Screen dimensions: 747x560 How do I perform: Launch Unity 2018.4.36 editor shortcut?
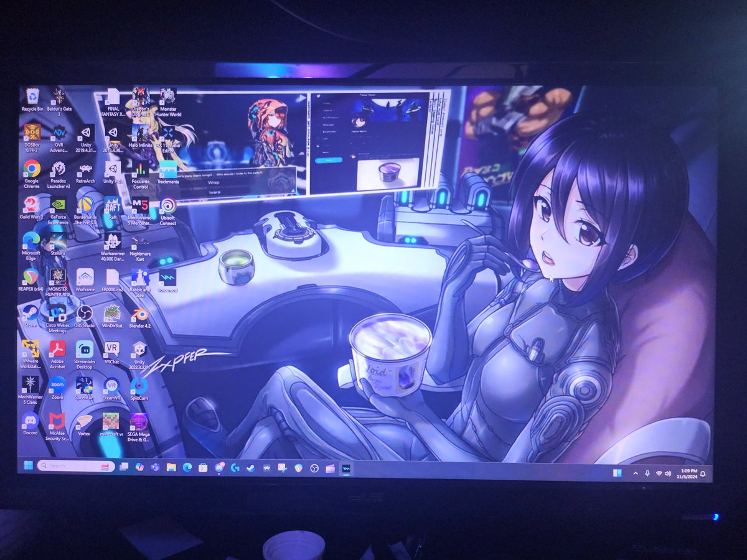pos(113,138)
